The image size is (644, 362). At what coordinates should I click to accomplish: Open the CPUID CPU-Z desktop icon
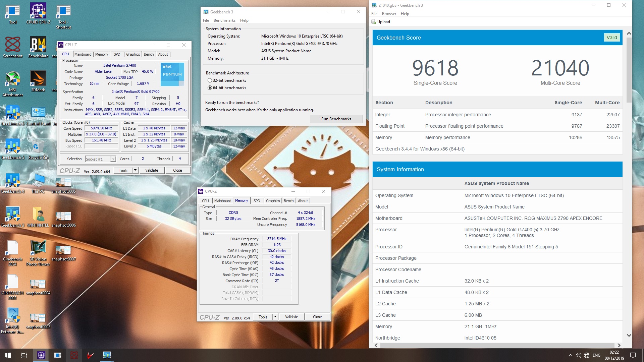pyautogui.click(x=38, y=13)
